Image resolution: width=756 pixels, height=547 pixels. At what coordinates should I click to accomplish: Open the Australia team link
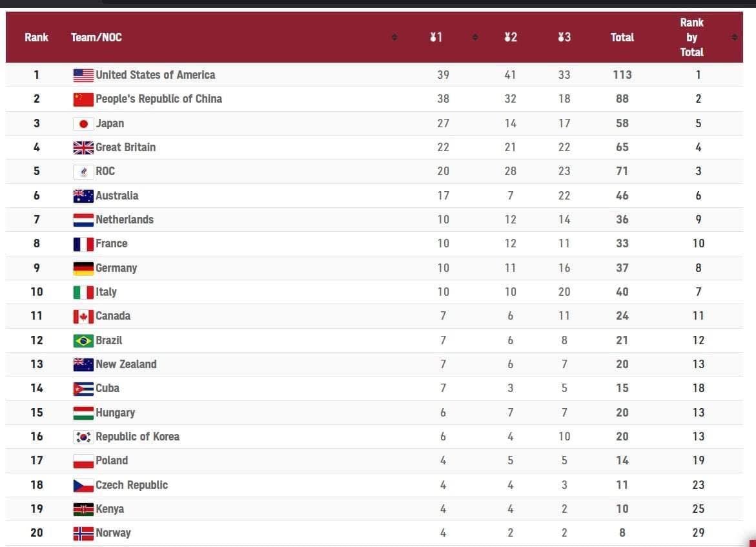117,195
